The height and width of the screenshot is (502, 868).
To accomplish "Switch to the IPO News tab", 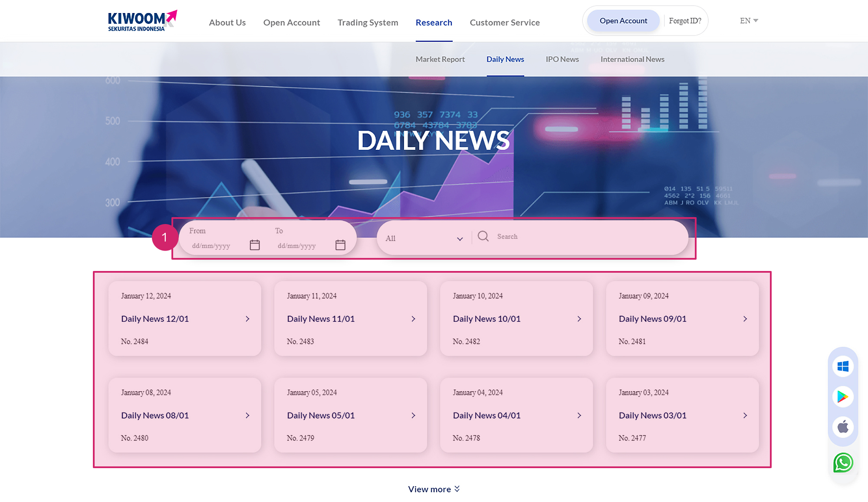I will [x=562, y=59].
